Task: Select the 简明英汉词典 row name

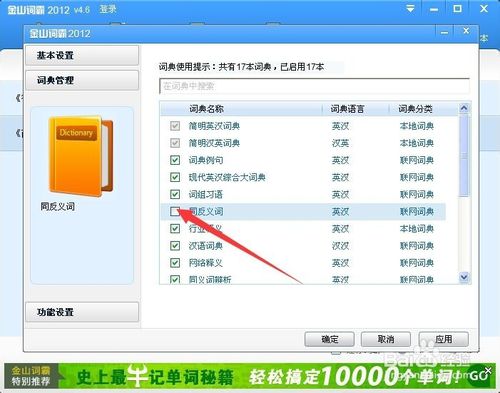Action: [214, 126]
